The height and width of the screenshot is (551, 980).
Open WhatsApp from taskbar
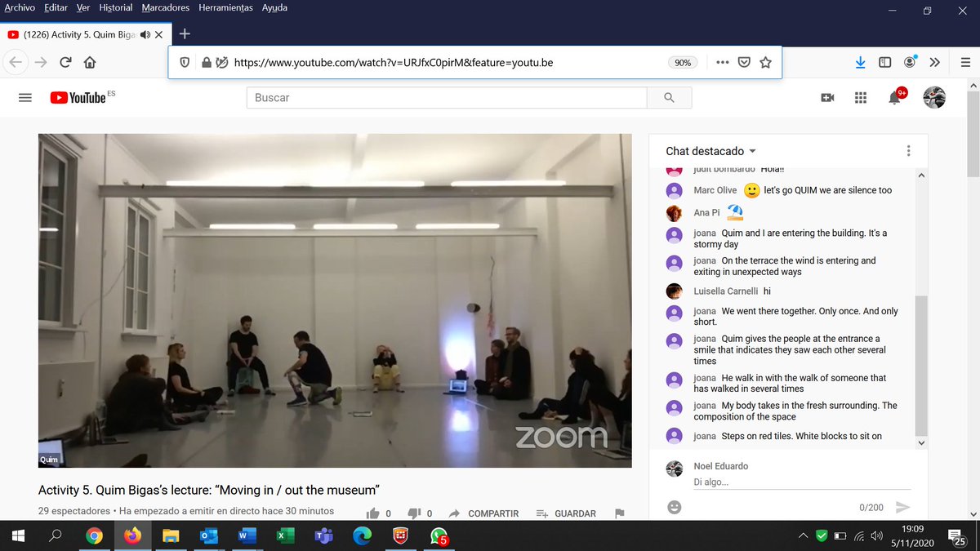pos(439,536)
